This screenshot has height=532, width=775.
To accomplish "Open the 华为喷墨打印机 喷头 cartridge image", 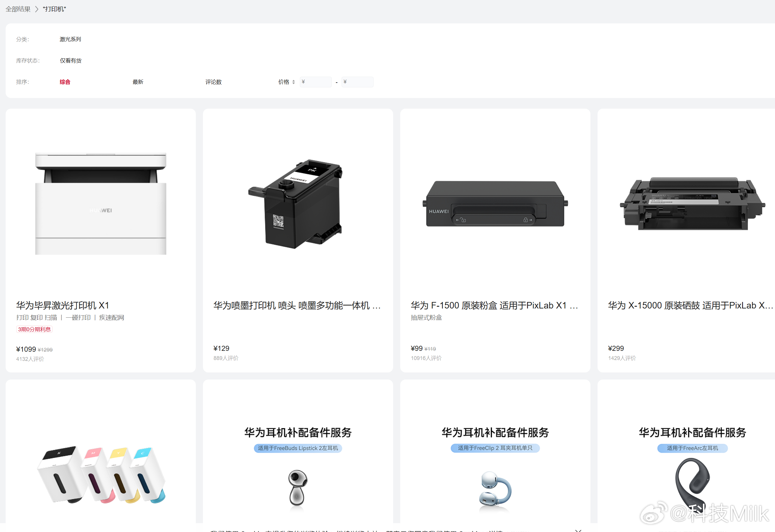I will pos(295,204).
